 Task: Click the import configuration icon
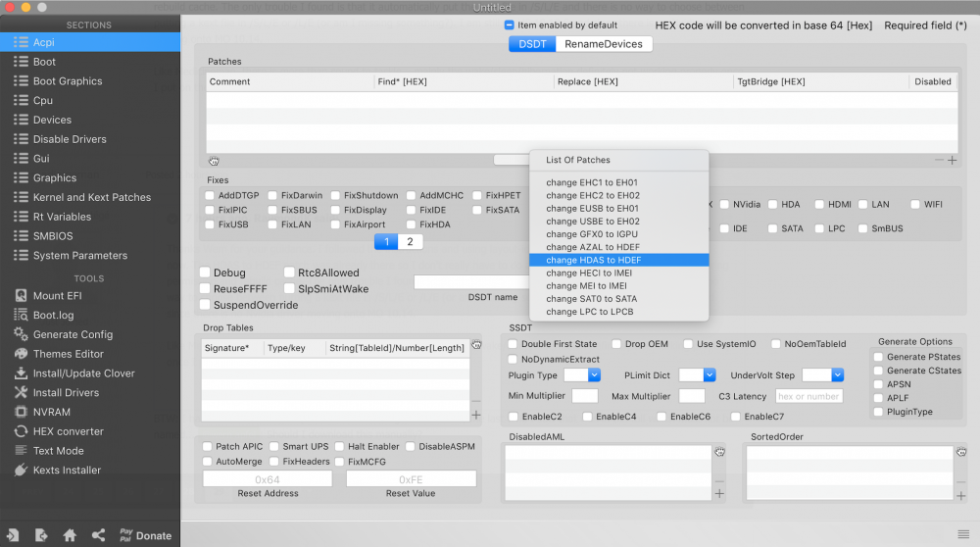13,535
